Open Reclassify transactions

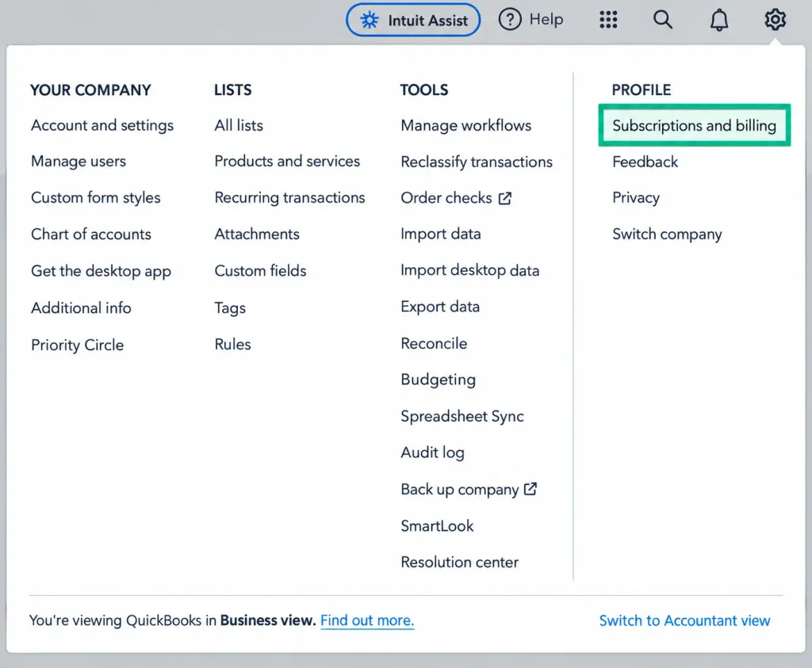tap(477, 162)
